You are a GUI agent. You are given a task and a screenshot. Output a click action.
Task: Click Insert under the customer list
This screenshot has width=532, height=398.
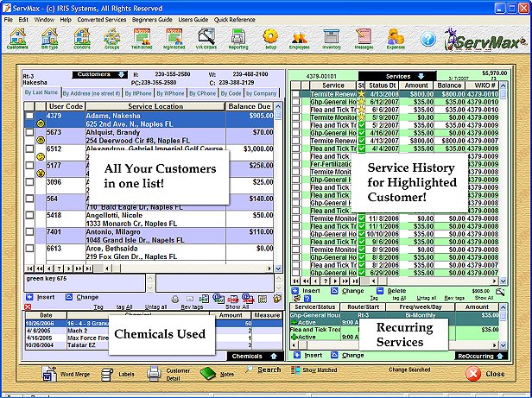tap(46, 297)
